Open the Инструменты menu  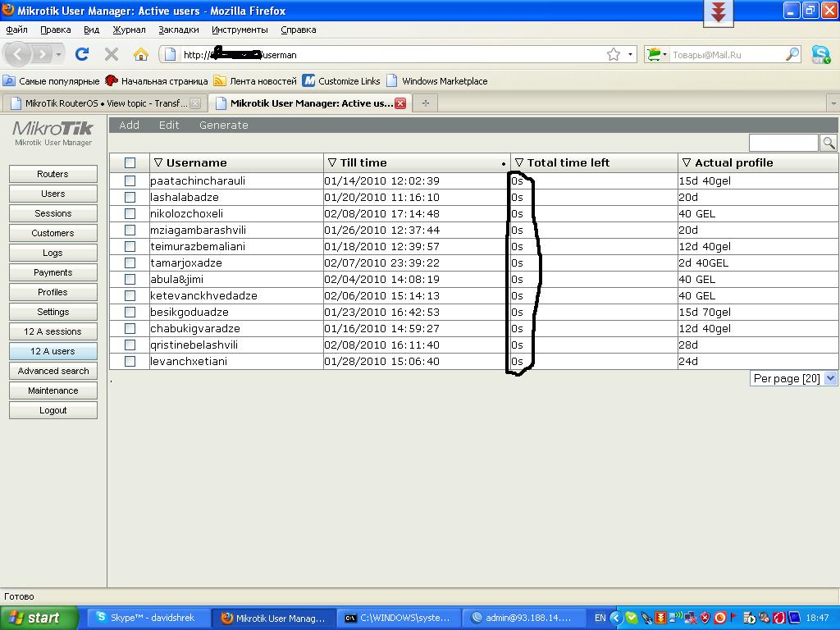click(x=240, y=30)
